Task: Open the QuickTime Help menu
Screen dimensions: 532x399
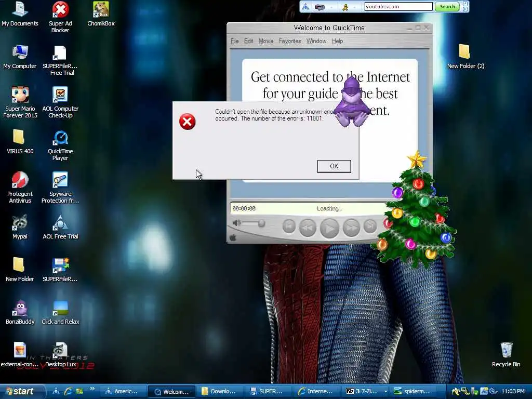Action: (x=337, y=41)
